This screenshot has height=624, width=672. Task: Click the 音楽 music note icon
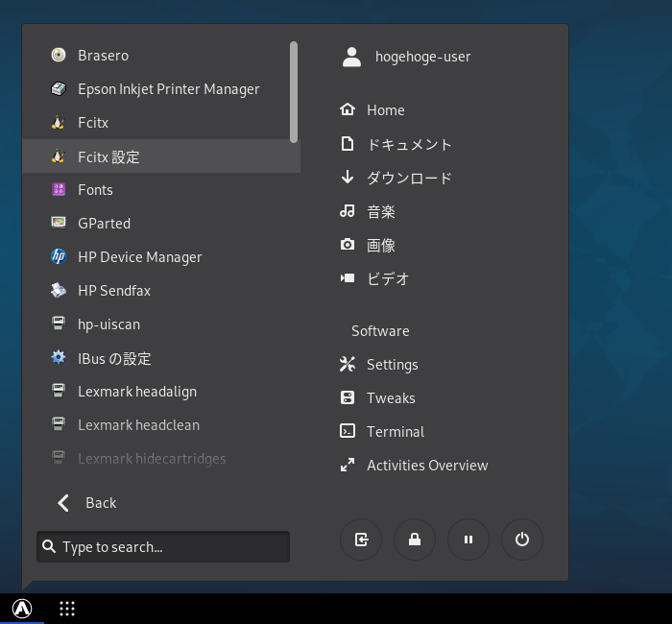click(x=348, y=211)
